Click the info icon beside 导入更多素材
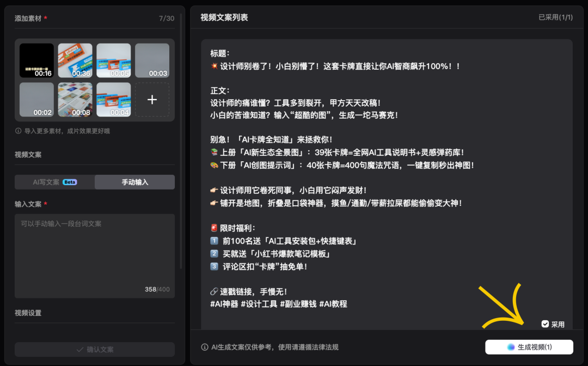 coord(18,131)
